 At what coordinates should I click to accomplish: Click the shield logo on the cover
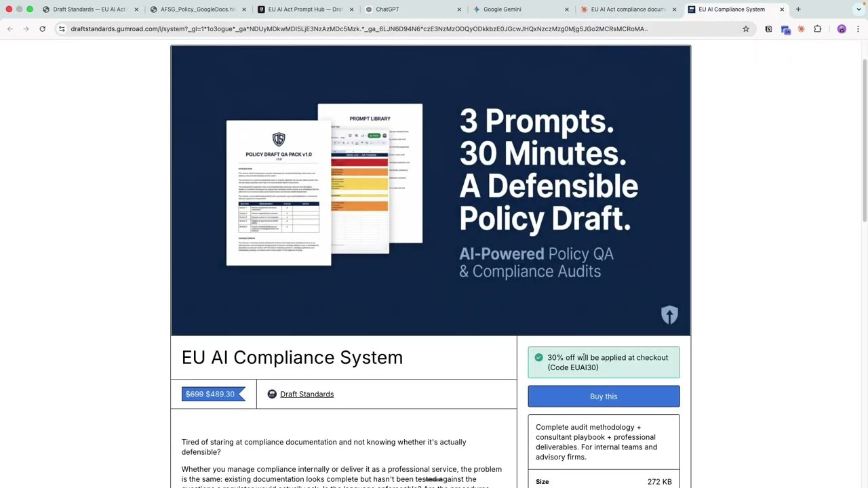pyautogui.click(x=669, y=314)
